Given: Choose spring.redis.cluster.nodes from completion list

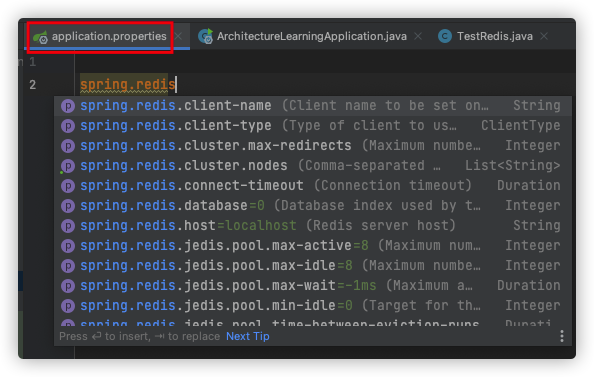Looking at the screenshot, I should 313,166.
